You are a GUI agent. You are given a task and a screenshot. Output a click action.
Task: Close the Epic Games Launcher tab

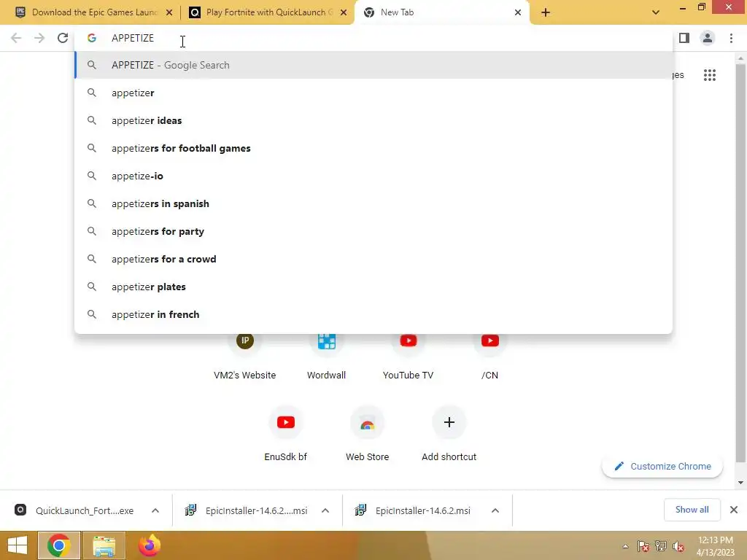coord(169,12)
